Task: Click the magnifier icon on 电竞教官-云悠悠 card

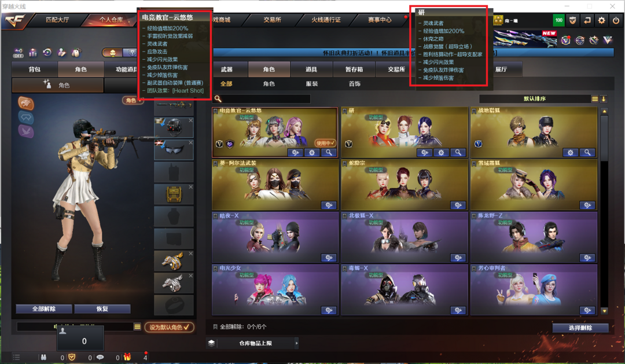Action: coord(329,152)
